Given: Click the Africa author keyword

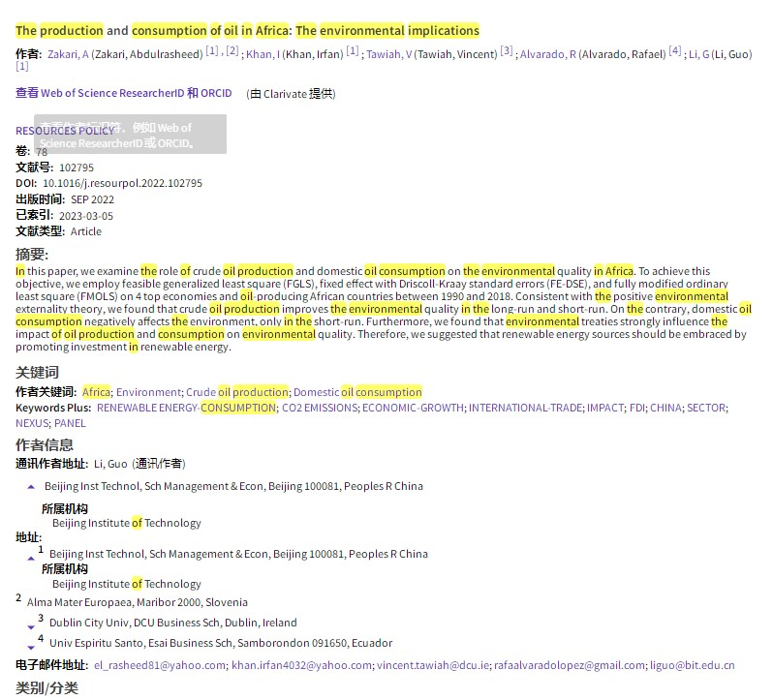Looking at the screenshot, I should (x=97, y=392).
